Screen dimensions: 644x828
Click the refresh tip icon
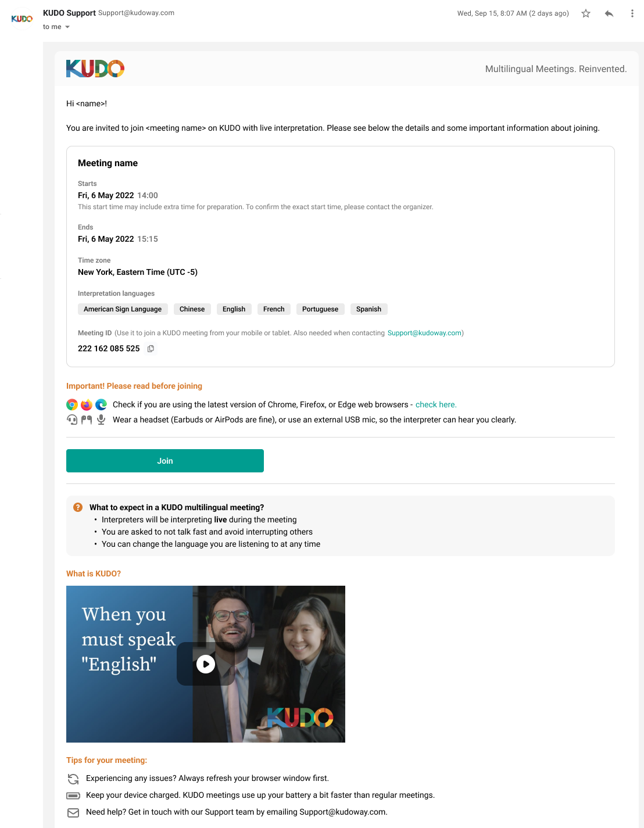point(73,779)
